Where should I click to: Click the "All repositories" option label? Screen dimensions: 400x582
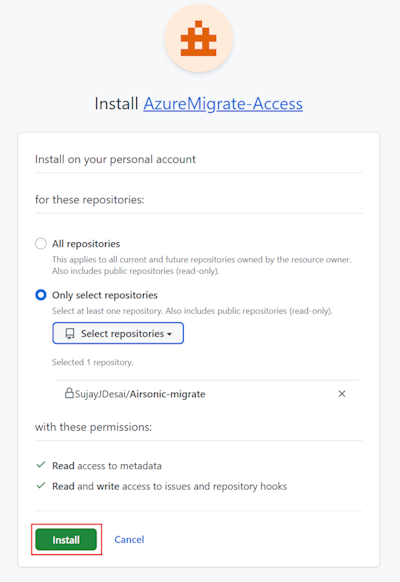click(86, 244)
